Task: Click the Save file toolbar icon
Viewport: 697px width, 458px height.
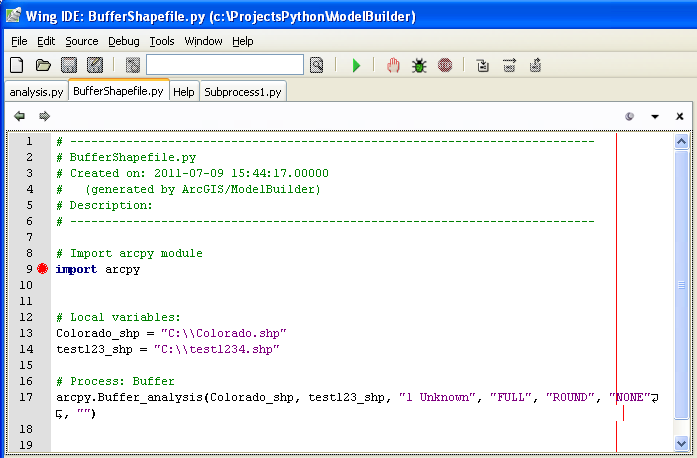Action: [x=69, y=65]
